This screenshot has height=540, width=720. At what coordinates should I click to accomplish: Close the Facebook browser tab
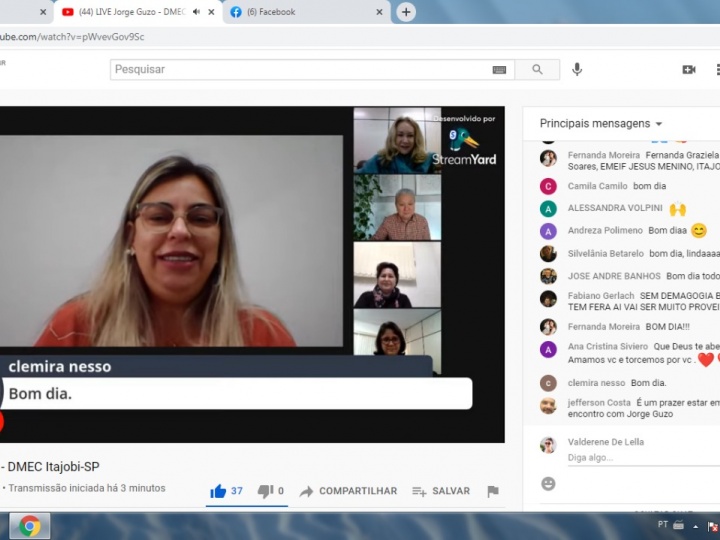[x=379, y=12]
